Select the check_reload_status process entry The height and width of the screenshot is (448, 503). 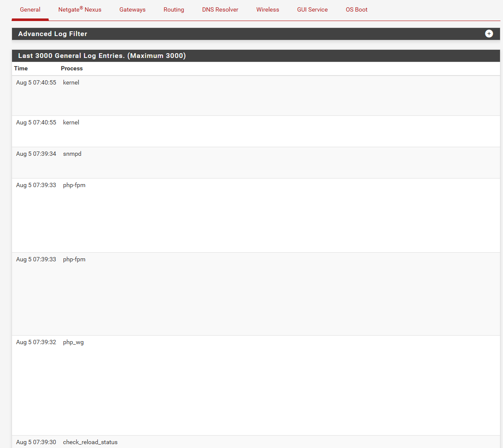(x=90, y=442)
